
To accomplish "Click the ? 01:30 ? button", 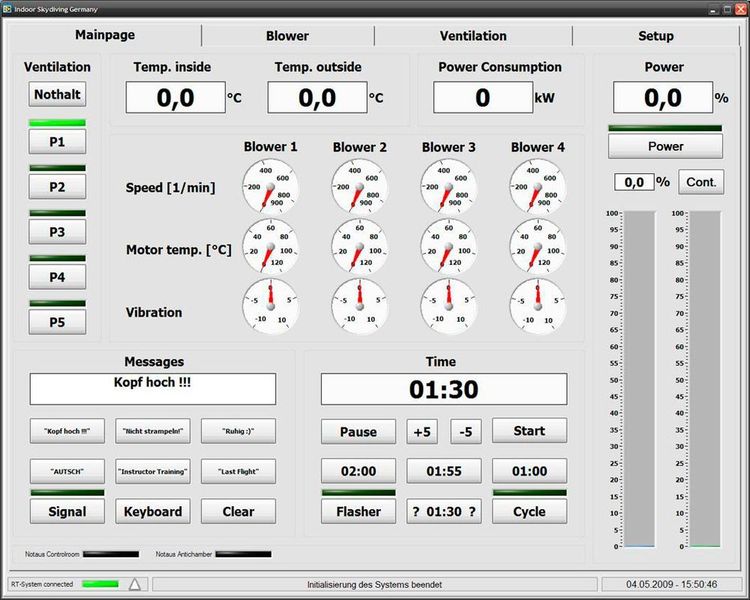I will point(444,511).
